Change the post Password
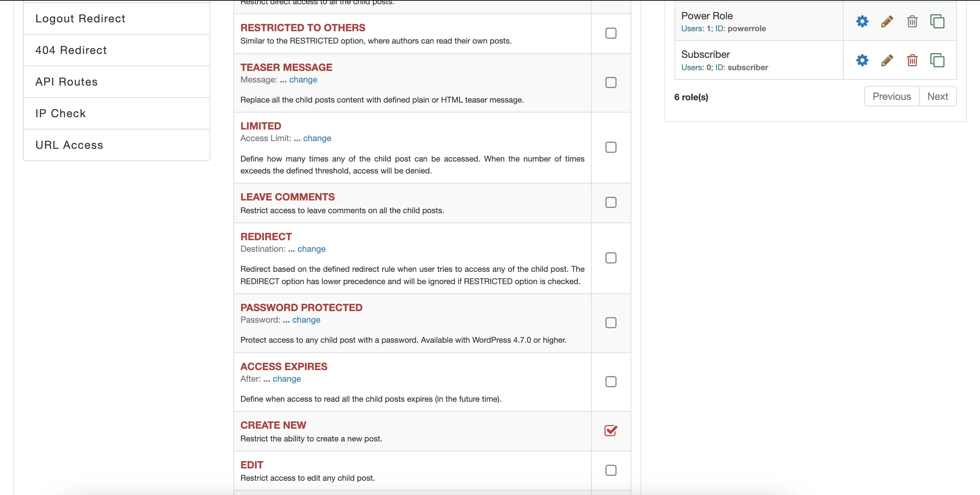The width and height of the screenshot is (980, 495). [x=306, y=320]
